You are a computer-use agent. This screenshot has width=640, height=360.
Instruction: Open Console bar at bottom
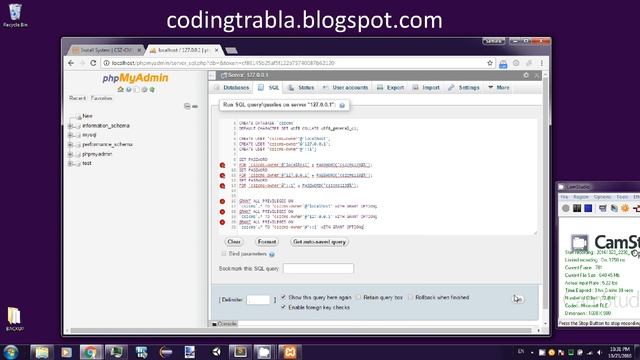(x=224, y=324)
